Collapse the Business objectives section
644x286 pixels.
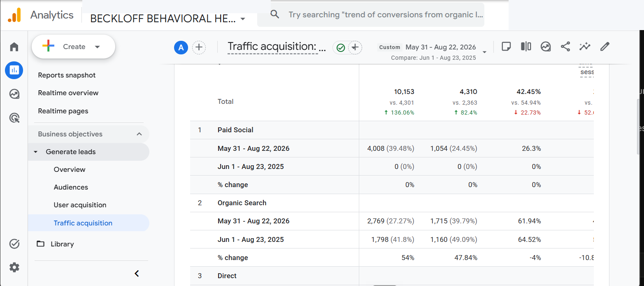(x=139, y=134)
